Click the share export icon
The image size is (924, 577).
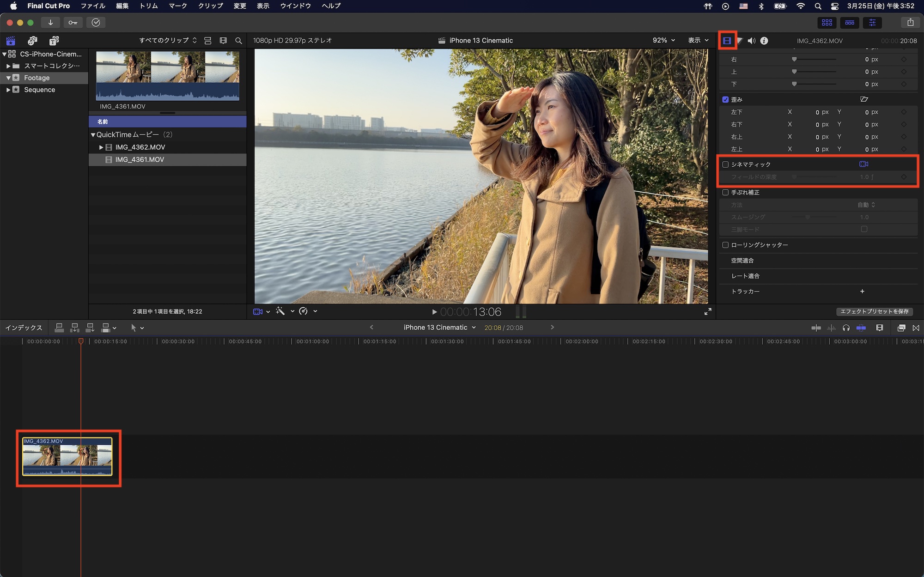(910, 23)
